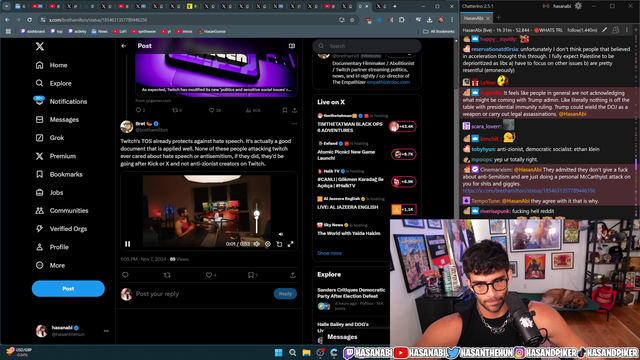This screenshot has width=640, height=360.
Task: Expand the Messages drawer
Action: pos(356,337)
